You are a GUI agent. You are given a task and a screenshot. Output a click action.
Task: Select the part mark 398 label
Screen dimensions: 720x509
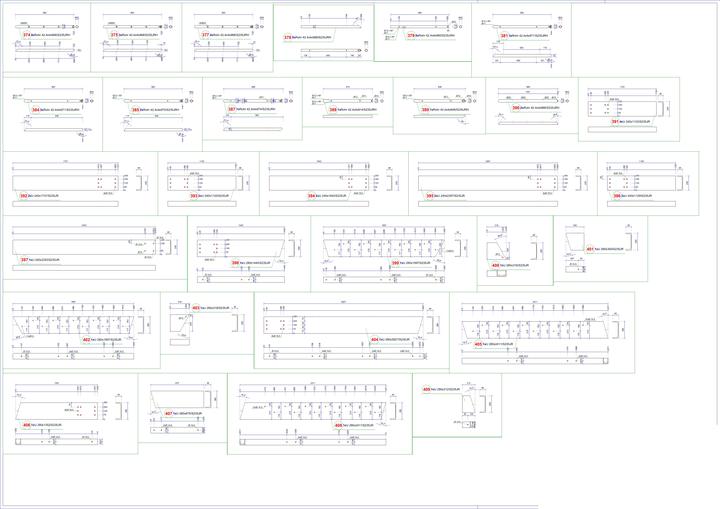(235, 263)
